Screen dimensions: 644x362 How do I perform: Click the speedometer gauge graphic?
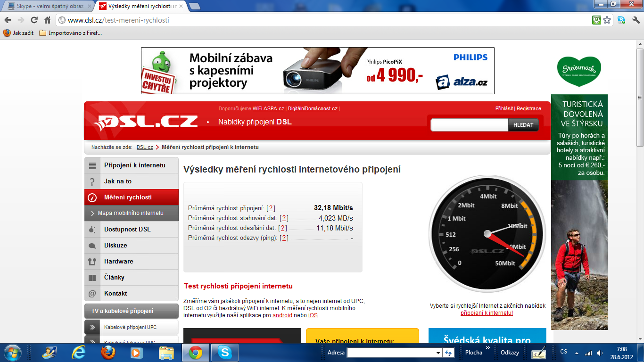tap(487, 233)
